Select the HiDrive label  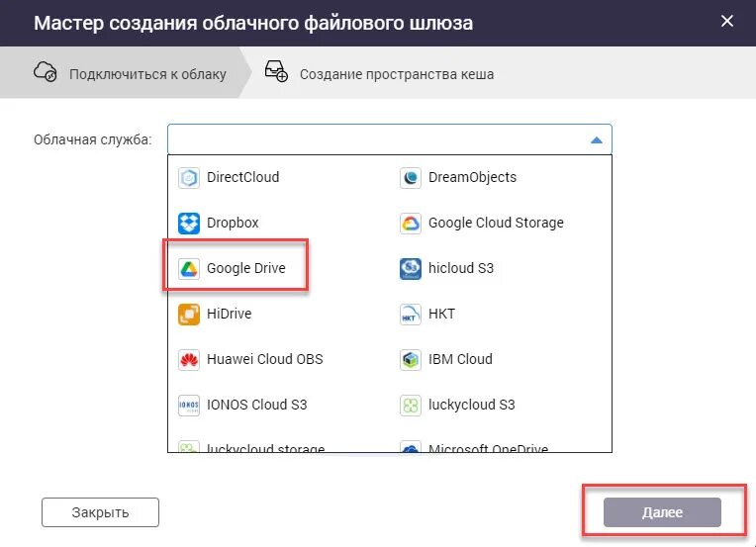[x=229, y=314]
